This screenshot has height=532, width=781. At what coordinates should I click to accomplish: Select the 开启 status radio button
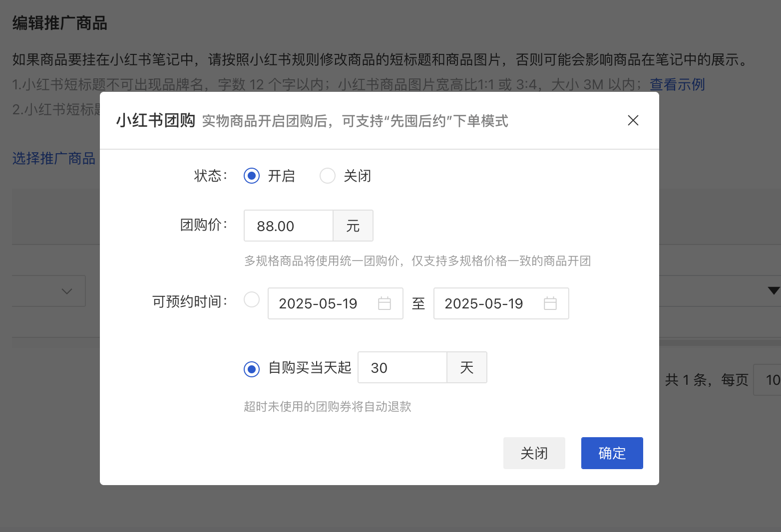252,176
